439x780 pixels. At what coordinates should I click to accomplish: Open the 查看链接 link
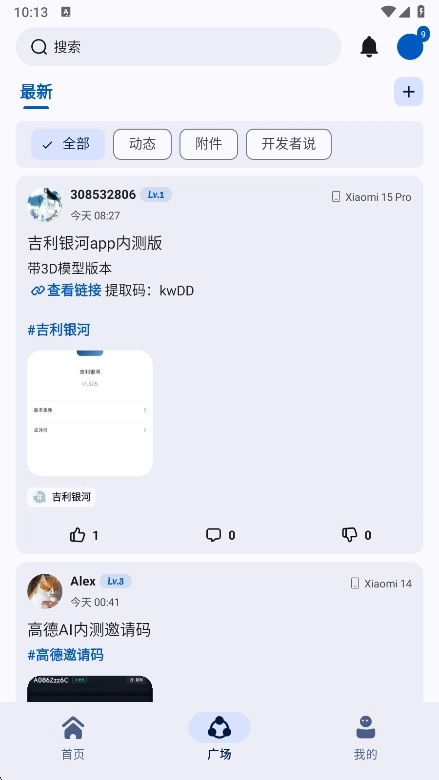tap(66, 291)
